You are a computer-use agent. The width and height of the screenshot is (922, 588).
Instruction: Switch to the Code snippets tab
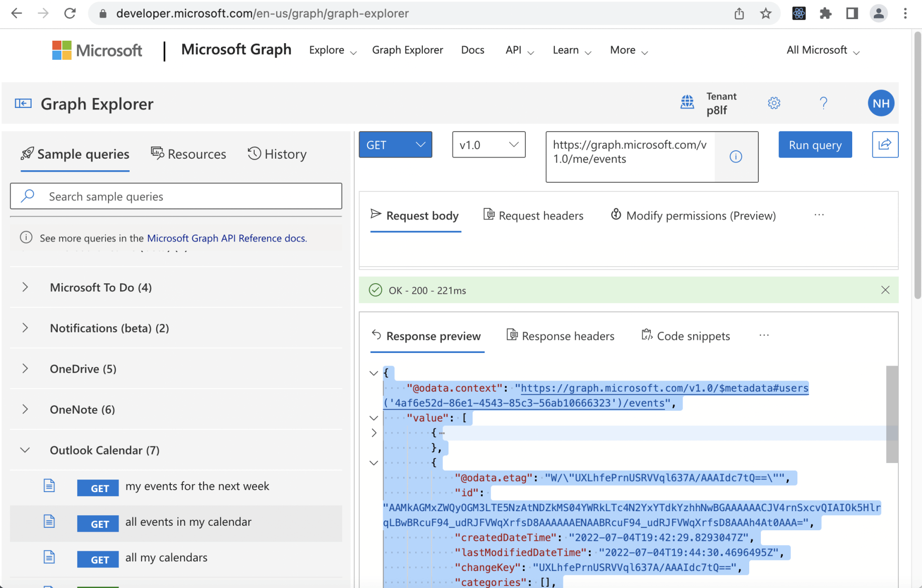click(685, 336)
